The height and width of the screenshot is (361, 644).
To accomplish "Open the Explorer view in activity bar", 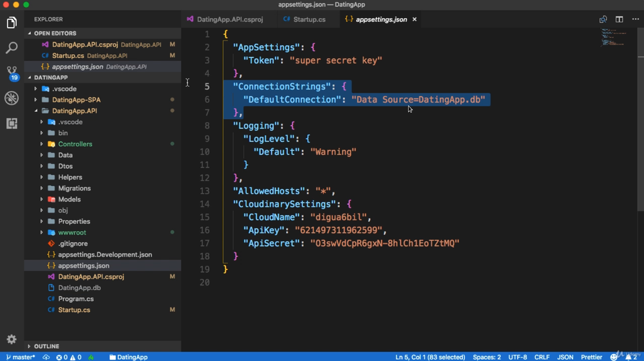I will pyautogui.click(x=12, y=23).
